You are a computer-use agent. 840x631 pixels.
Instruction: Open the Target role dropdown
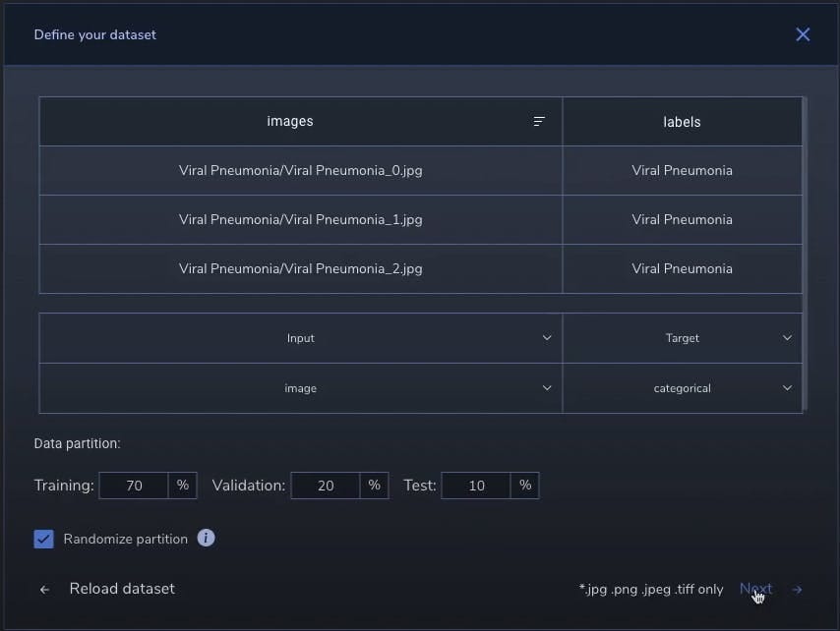click(683, 338)
